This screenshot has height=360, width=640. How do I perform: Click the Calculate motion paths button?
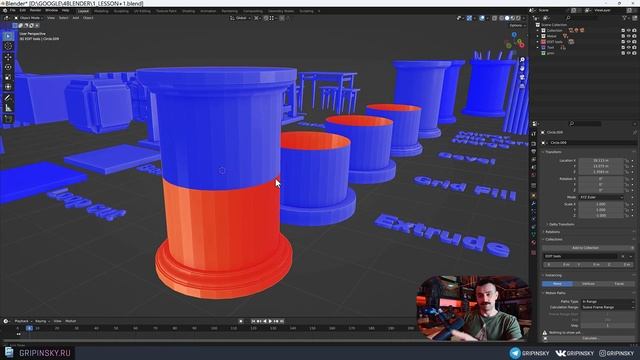coord(590,338)
